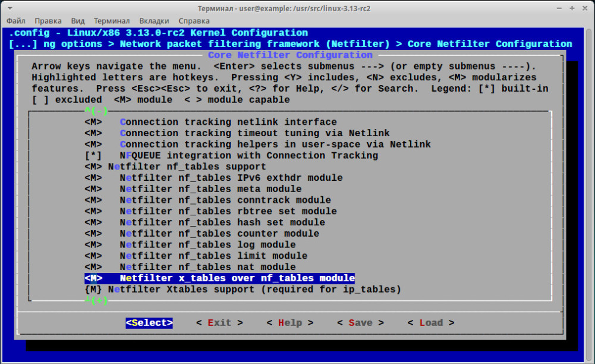Click the scroll-up indicator atop the list

pyautogui.click(x=96, y=111)
